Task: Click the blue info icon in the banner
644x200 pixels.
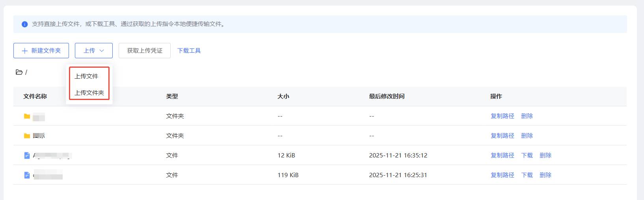Action: click(x=24, y=24)
